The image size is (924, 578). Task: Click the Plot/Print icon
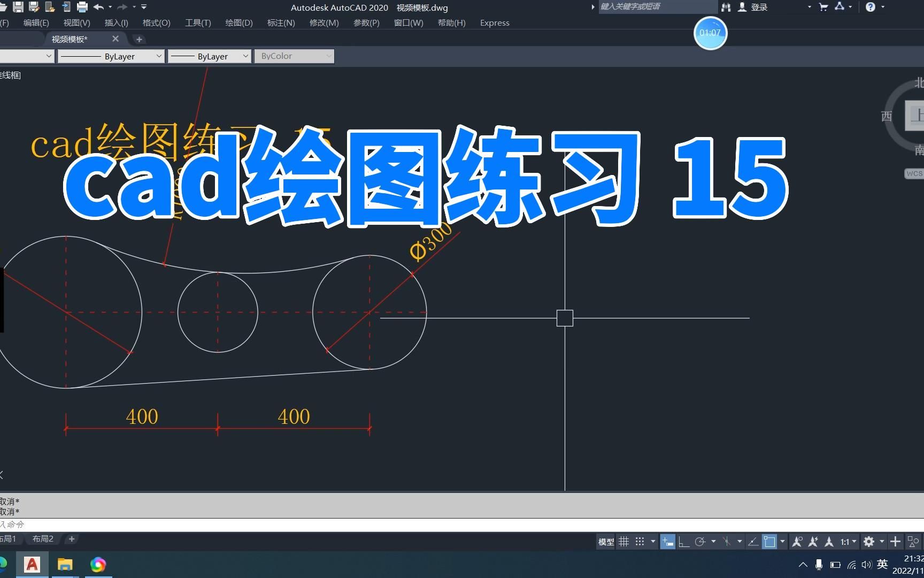tap(82, 7)
